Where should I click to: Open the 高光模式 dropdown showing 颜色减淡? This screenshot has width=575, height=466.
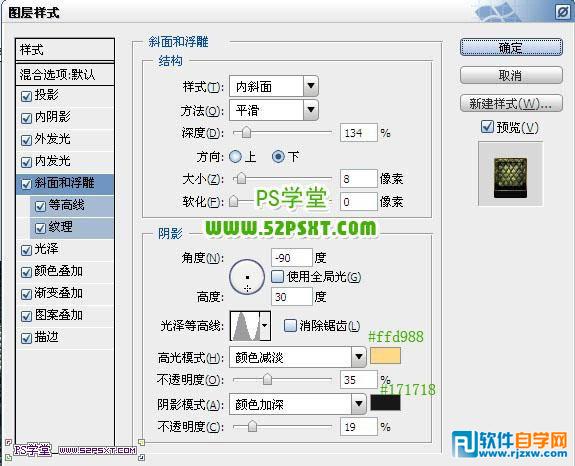297,357
